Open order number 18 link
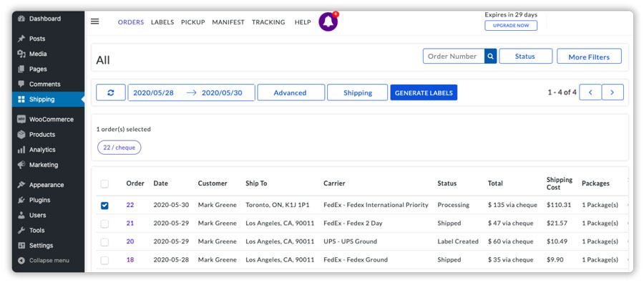Image resolution: width=644 pixels, height=283 pixels. [130, 260]
